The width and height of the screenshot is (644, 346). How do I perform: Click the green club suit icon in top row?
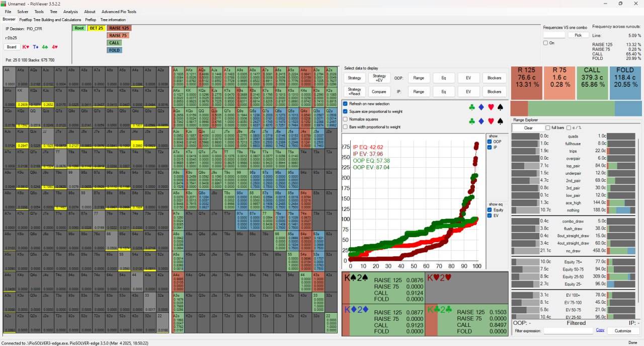pyautogui.click(x=471, y=107)
